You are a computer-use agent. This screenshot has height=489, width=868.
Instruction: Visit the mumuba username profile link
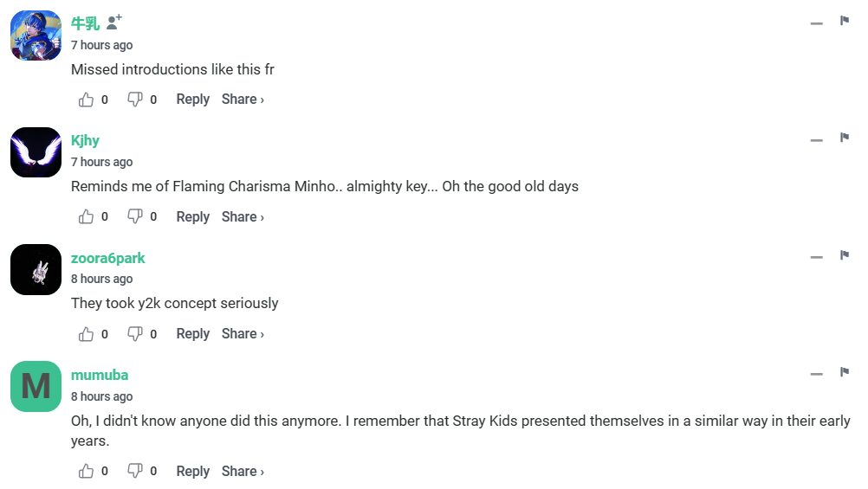click(99, 375)
